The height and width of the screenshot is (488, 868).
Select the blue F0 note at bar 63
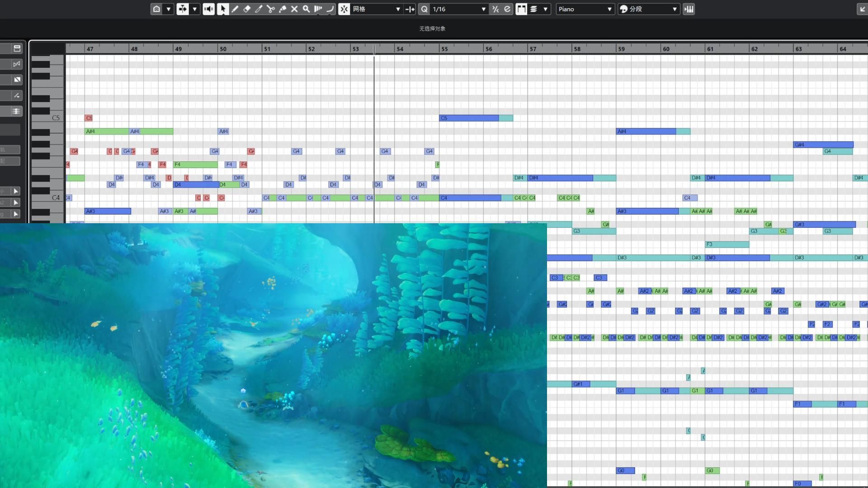click(802, 483)
